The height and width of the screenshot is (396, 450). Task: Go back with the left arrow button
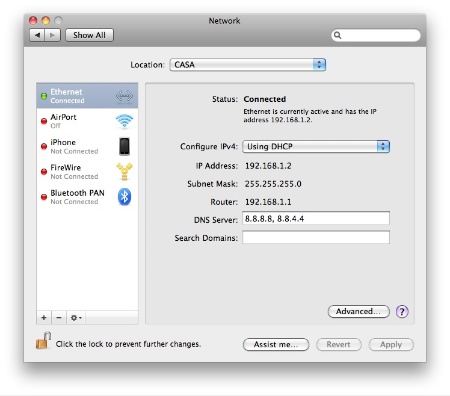click(37, 35)
